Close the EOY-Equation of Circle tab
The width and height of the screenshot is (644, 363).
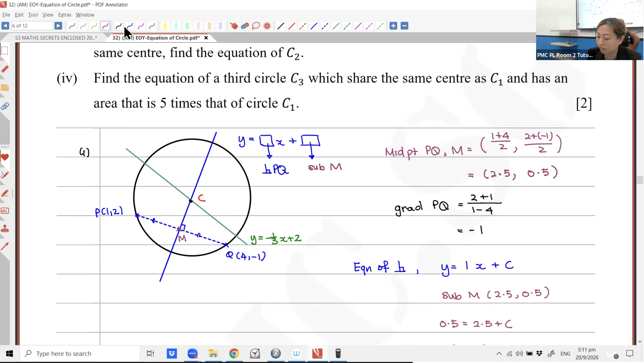click(x=206, y=38)
